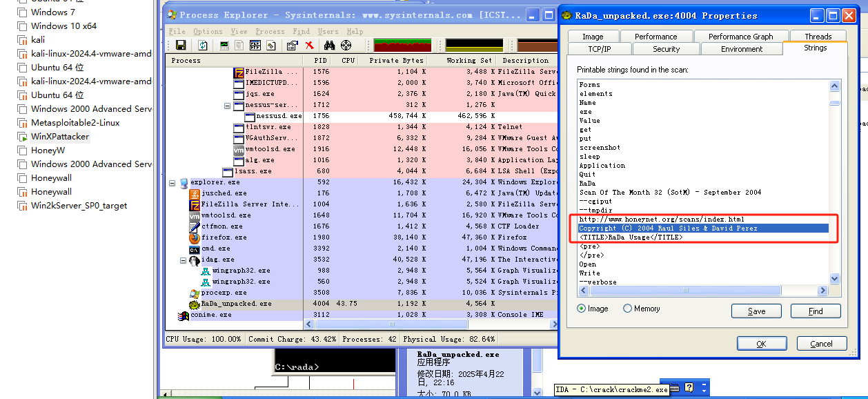
Task: Click the Cancel button
Action: (x=821, y=343)
